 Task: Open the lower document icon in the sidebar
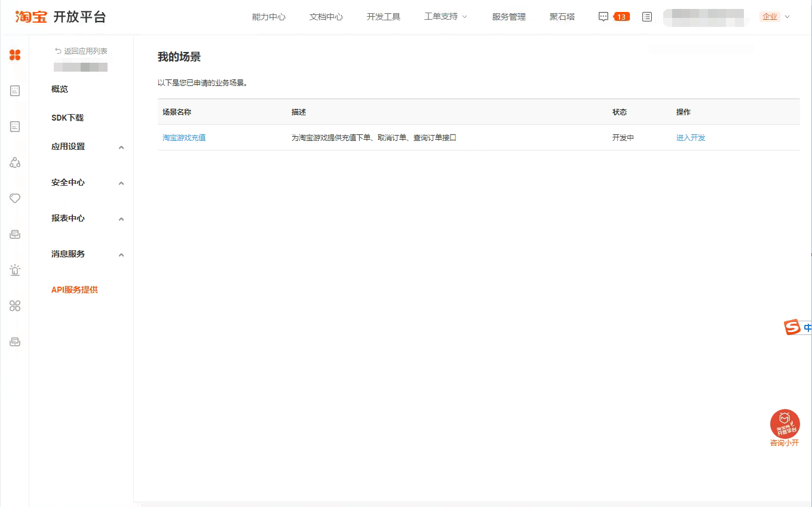[15, 127]
